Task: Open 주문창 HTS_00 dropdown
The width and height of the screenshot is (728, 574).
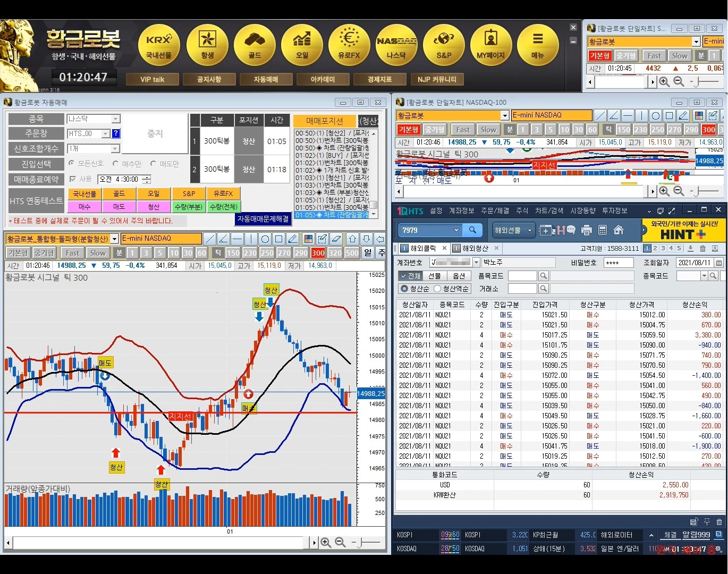Action: tap(105, 133)
